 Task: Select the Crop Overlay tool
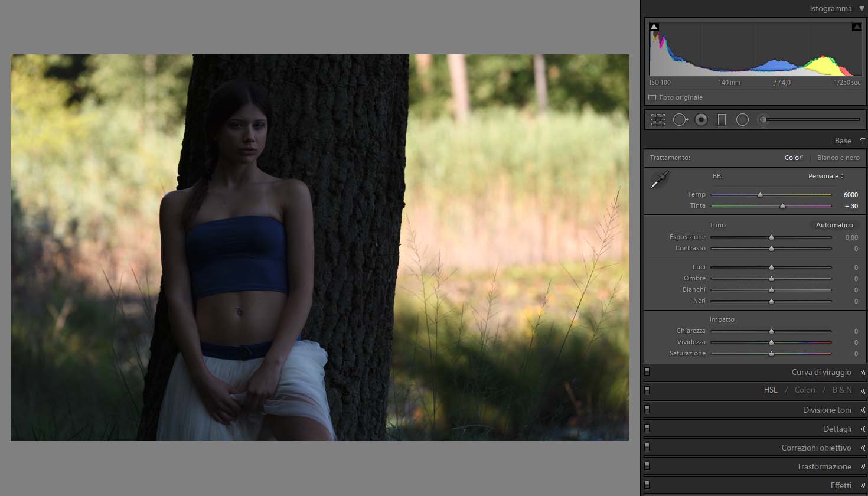point(658,120)
